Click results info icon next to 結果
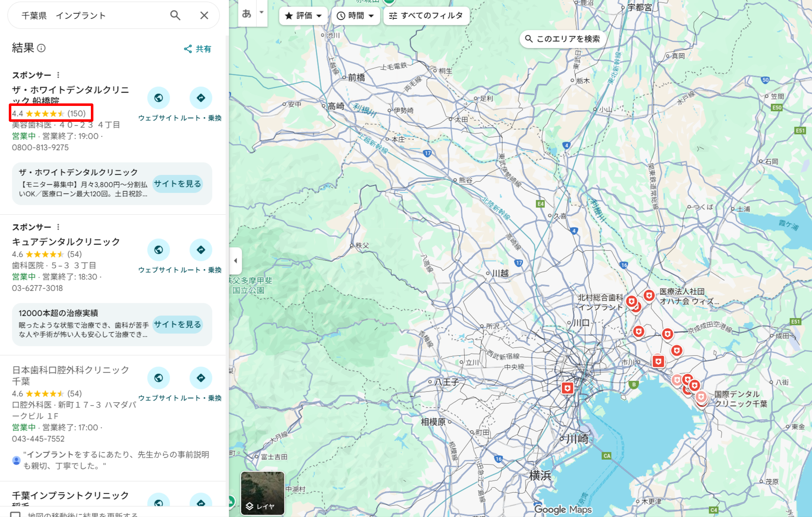 [41, 48]
